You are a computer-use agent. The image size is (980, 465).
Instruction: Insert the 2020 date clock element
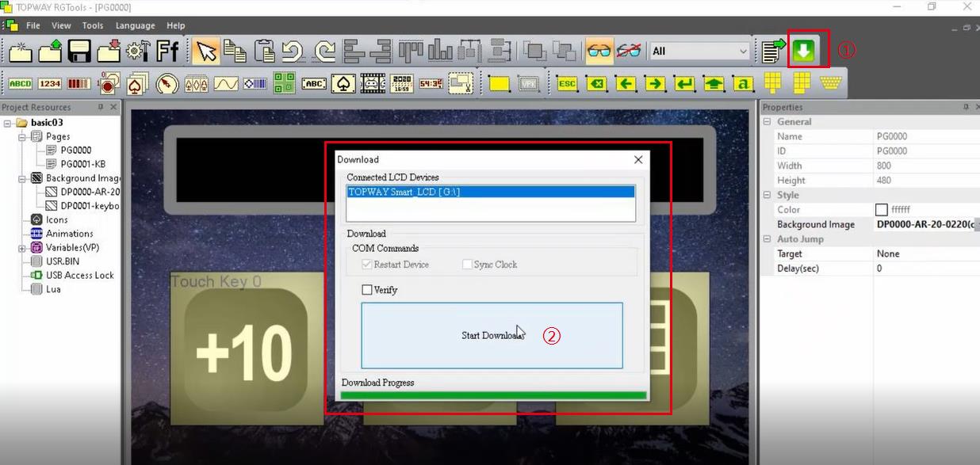402,83
